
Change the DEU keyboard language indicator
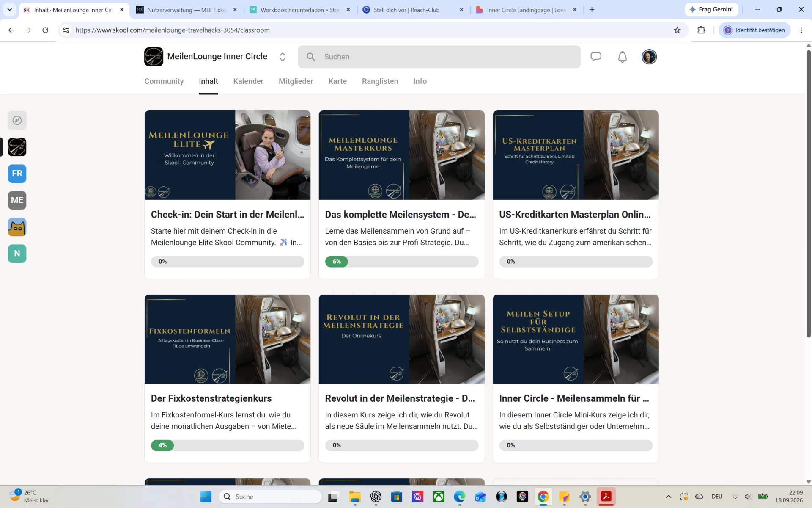717,497
